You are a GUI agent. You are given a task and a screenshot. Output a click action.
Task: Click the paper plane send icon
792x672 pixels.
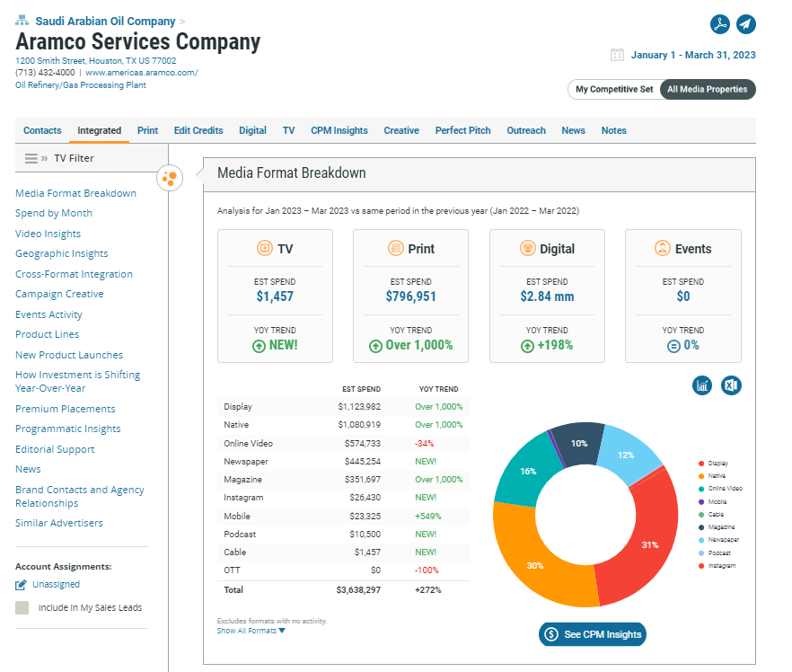tap(745, 24)
